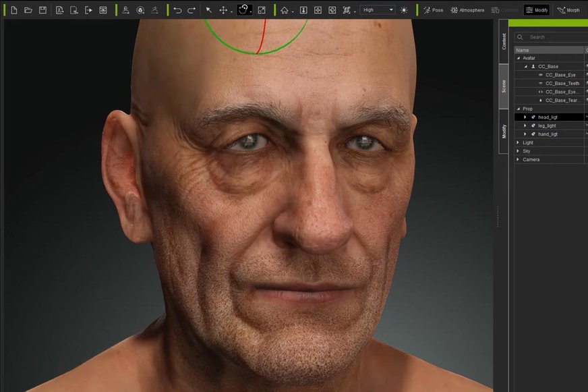The image size is (588, 392).
Task: Select the arrow Select tool
Action: point(209,10)
